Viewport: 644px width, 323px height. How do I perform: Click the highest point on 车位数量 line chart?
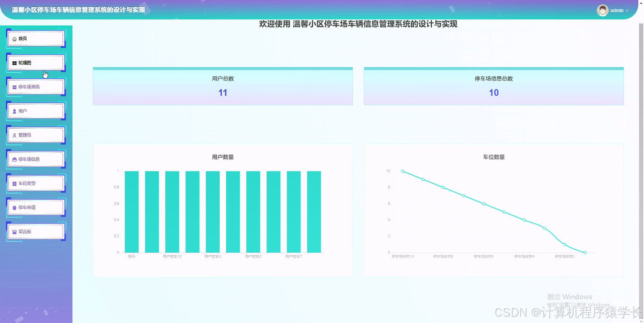[402, 171]
